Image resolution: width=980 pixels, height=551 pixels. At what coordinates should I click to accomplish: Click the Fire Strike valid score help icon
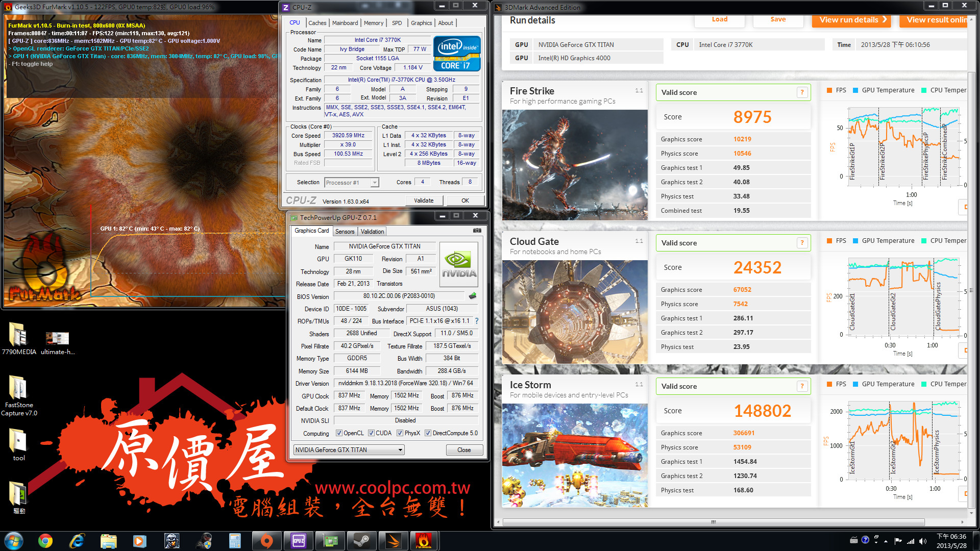click(x=802, y=92)
